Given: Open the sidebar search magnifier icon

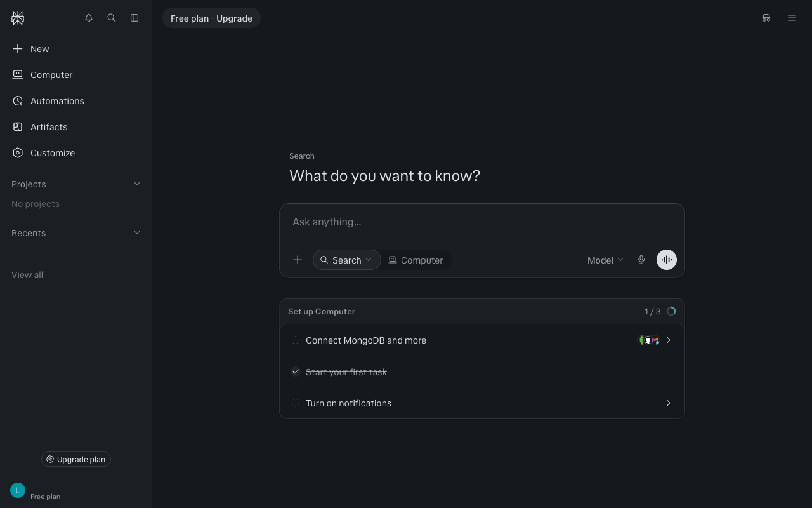Looking at the screenshot, I should (x=112, y=18).
